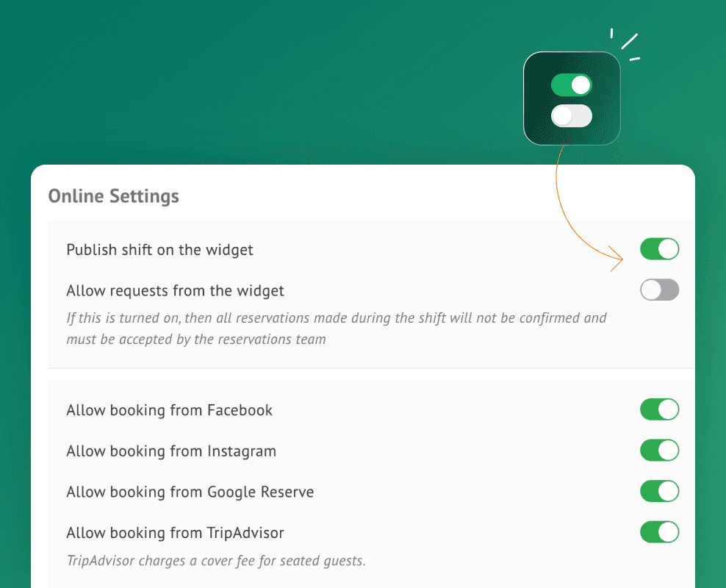Click the 'Allow booking from Facebook' text
The height and width of the screenshot is (588, 726).
[x=170, y=410]
